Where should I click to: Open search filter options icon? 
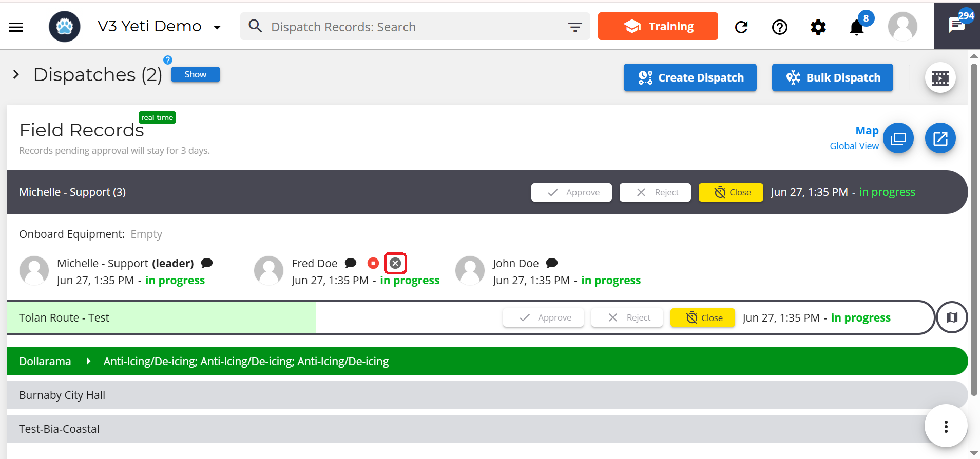tap(575, 27)
